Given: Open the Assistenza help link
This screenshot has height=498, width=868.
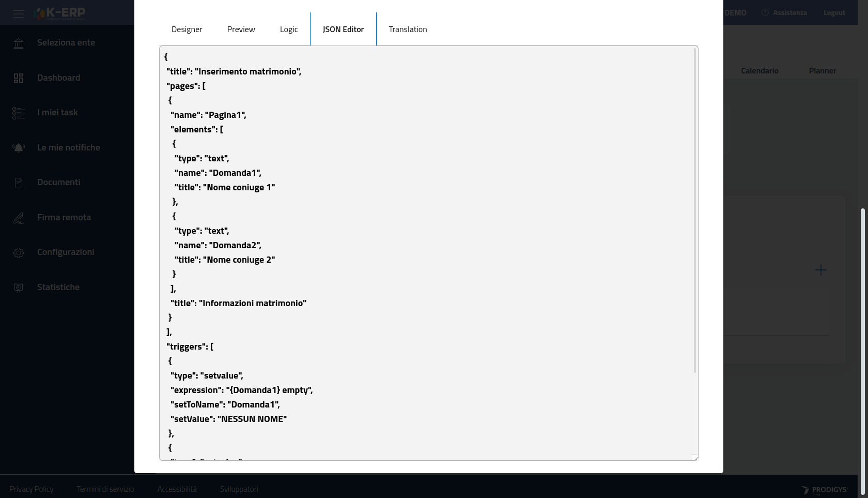Looking at the screenshot, I should point(784,13).
